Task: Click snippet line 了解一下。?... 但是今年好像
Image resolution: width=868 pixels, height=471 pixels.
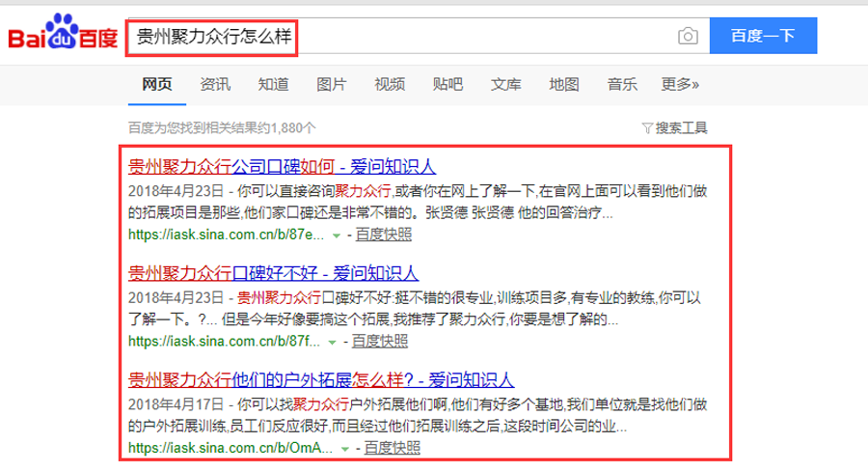Action: [x=373, y=319]
